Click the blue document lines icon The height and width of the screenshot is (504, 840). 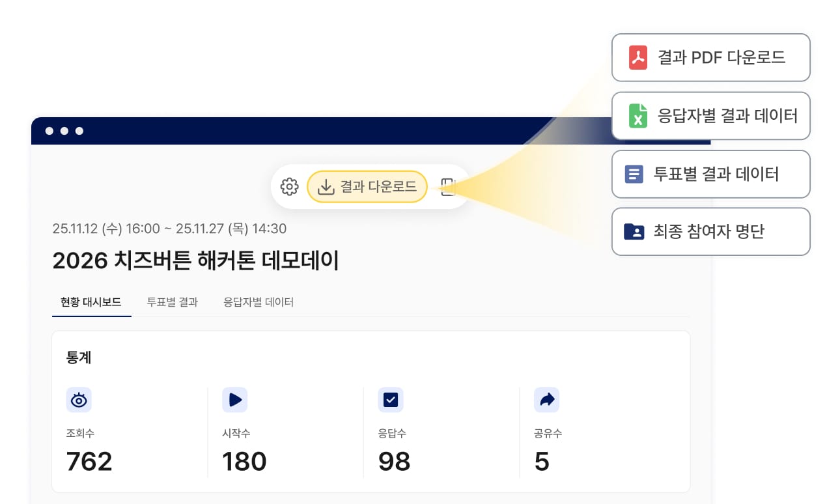click(x=634, y=174)
